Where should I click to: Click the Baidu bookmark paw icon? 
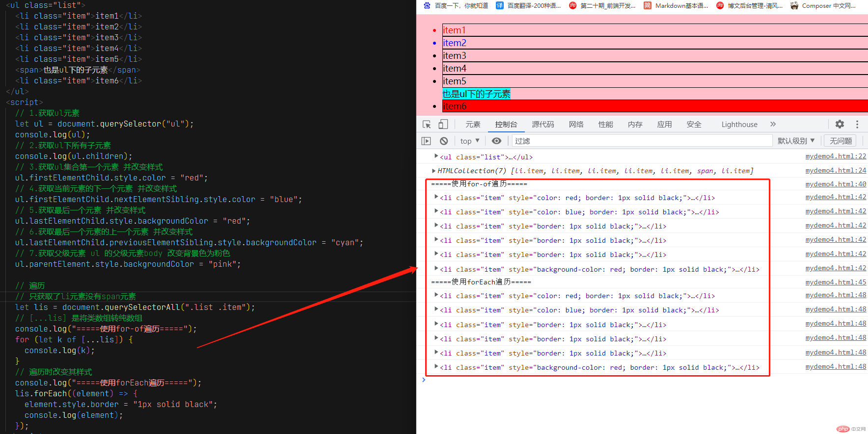pyautogui.click(x=427, y=6)
